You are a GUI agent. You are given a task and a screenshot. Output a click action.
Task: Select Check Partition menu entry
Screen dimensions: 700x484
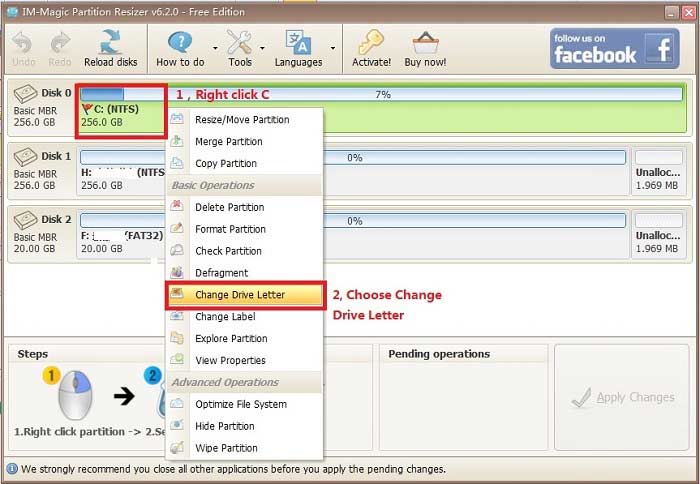point(244,251)
